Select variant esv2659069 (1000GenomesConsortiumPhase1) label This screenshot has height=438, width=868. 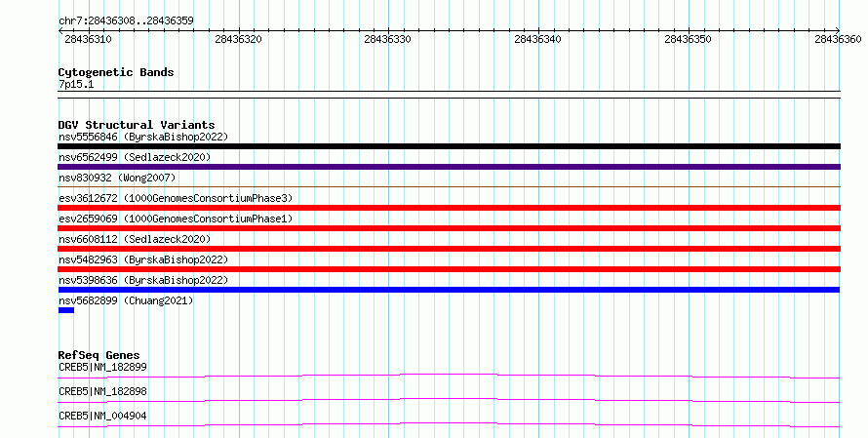176,219
